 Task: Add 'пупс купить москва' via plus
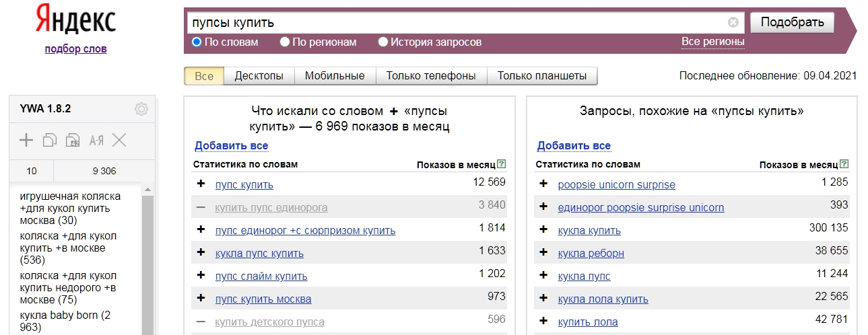coord(201,299)
